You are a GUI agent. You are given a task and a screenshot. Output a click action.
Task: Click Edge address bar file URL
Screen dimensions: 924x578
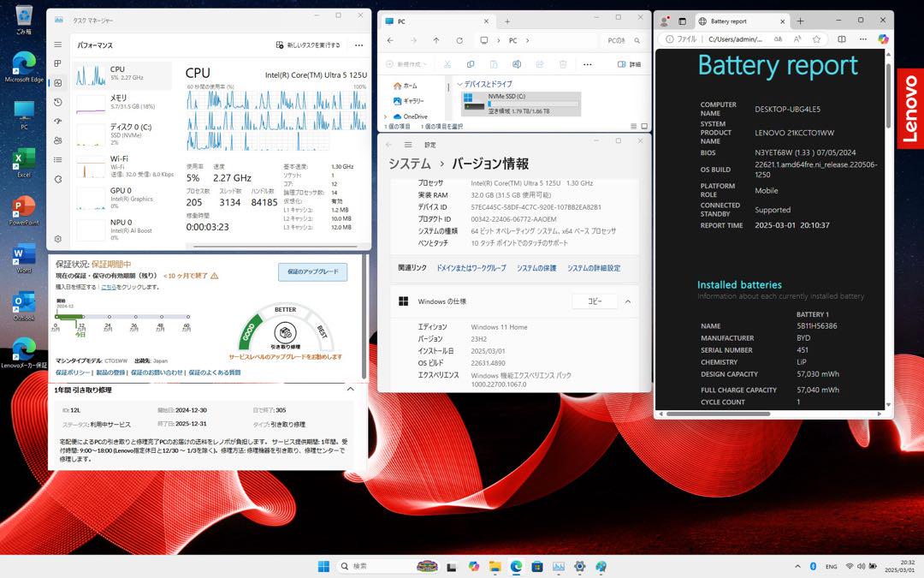(735, 39)
